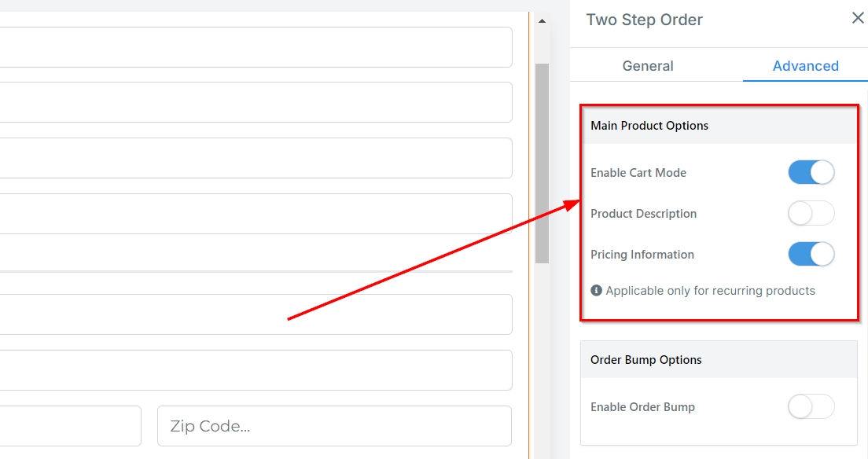Disable the Enable Cart Mode toggle
Image resolution: width=868 pixels, height=459 pixels.
tap(811, 173)
